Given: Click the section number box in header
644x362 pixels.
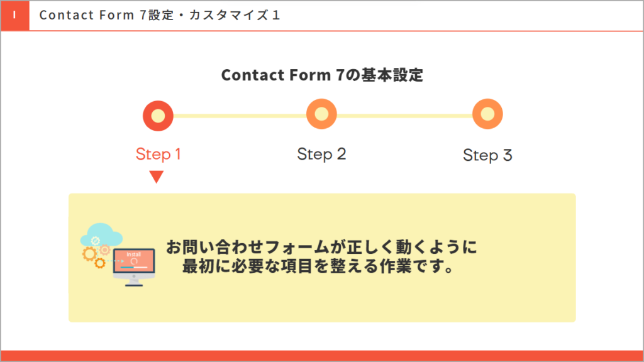Looking at the screenshot, I should click(x=14, y=15).
